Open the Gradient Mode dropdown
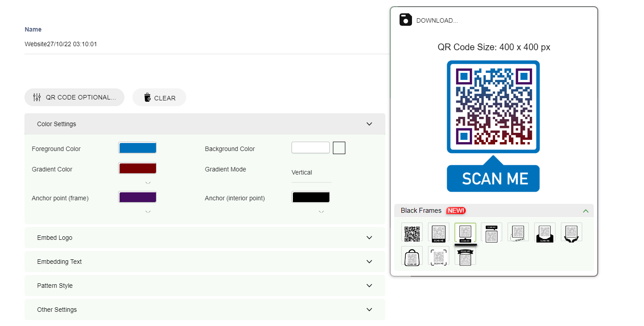 (x=311, y=173)
